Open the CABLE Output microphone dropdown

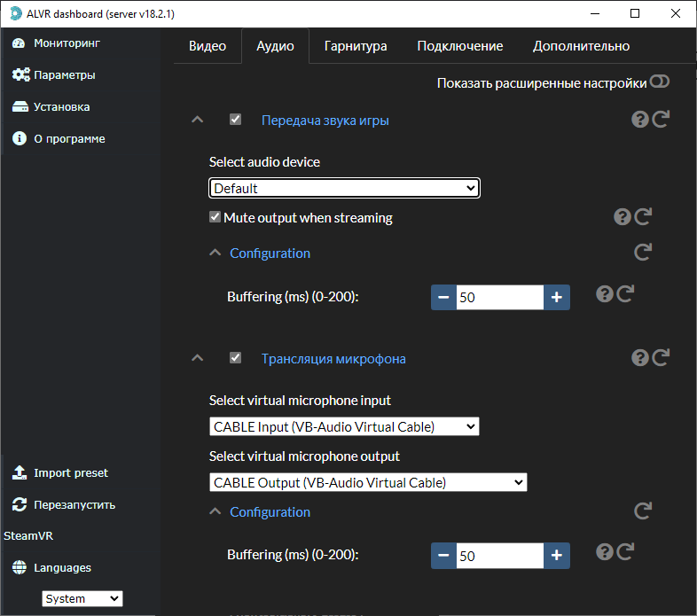[368, 482]
